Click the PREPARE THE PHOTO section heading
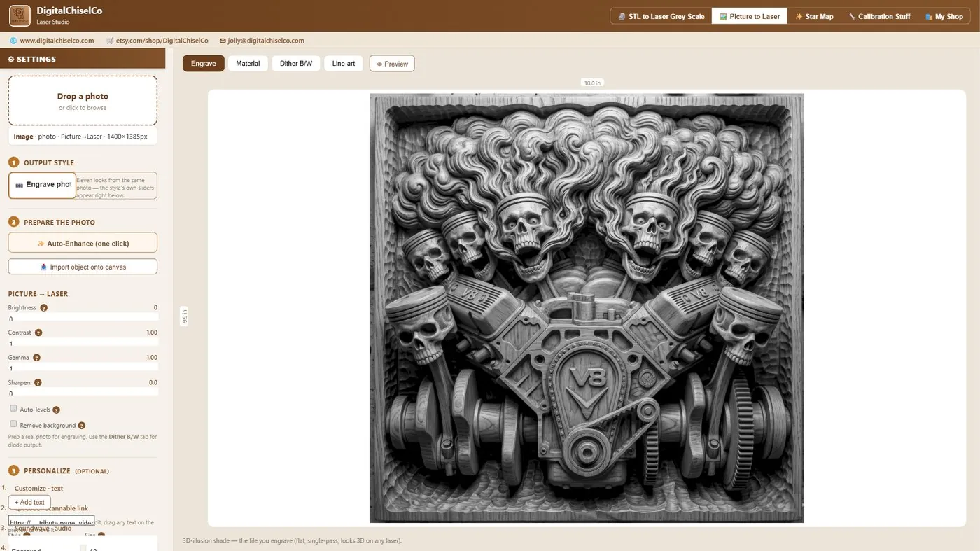The height and width of the screenshot is (551, 980). [59, 222]
